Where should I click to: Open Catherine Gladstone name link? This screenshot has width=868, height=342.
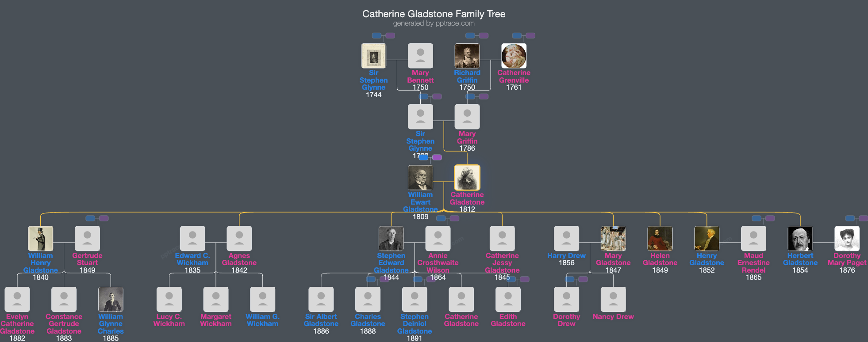click(467, 198)
